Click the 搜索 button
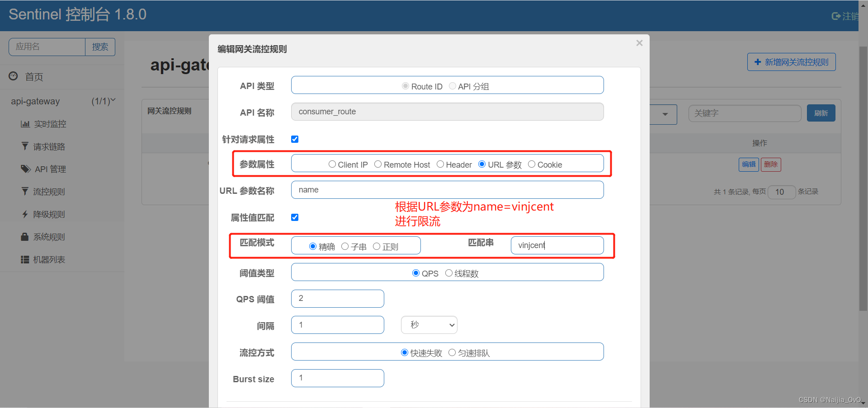This screenshot has width=868, height=408. tap(100, 47)
